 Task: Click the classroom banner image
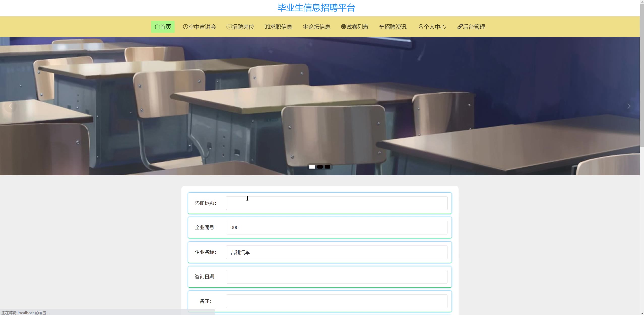click(x=320, y=106)
